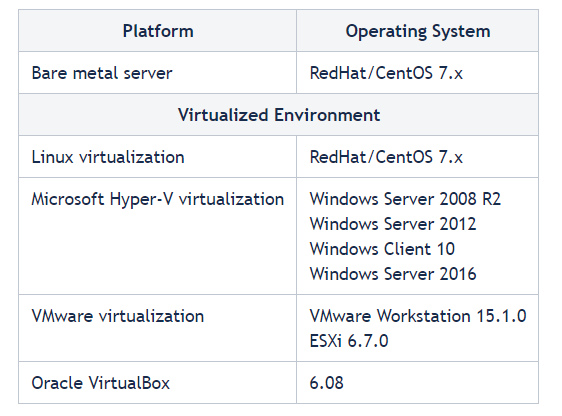Select the VMware virtualization cell
The image size is (562, 416).
point(158,328)
